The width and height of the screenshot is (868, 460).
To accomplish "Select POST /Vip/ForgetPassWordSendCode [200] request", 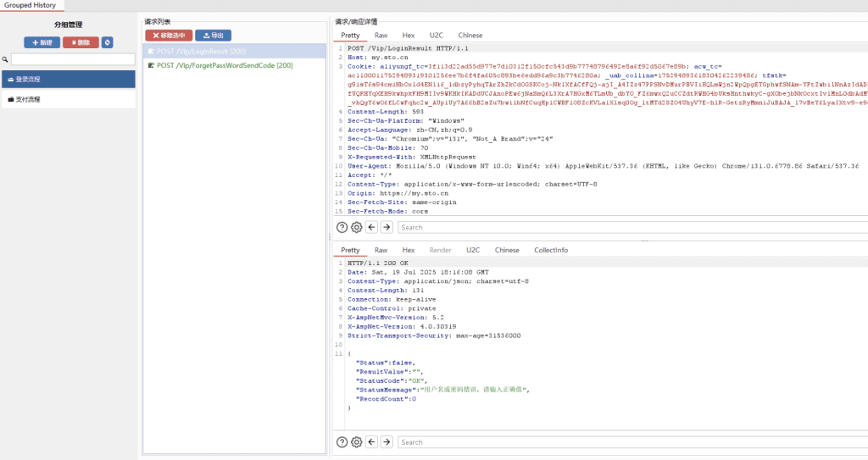I will pos(234,65).
